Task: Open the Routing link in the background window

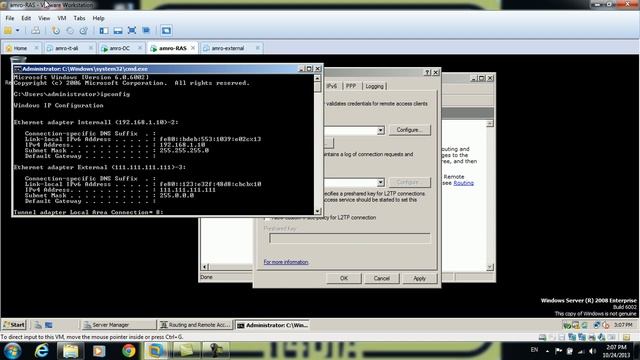Action: 463,183
